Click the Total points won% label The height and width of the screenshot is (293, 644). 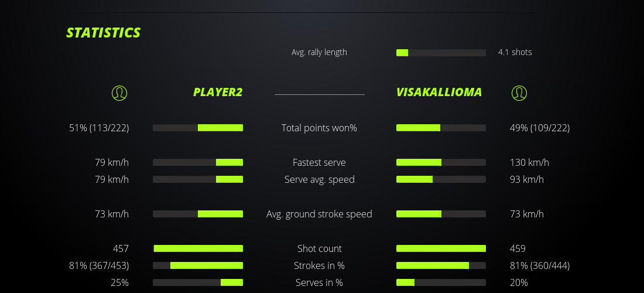click(x=319, y=128)
